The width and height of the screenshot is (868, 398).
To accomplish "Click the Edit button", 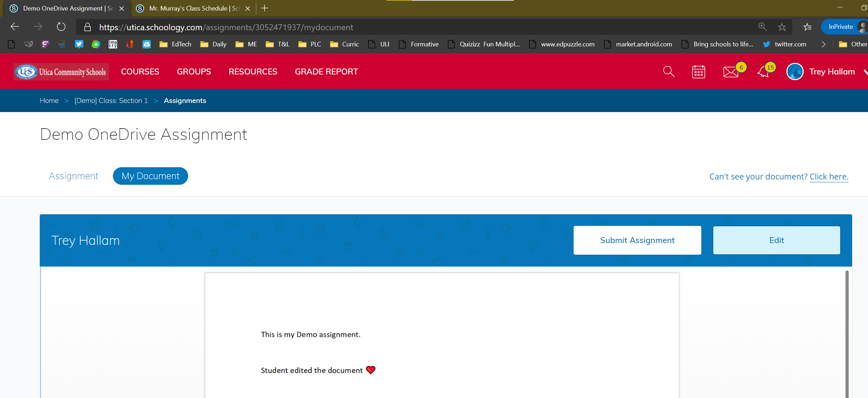I will 777,240.
